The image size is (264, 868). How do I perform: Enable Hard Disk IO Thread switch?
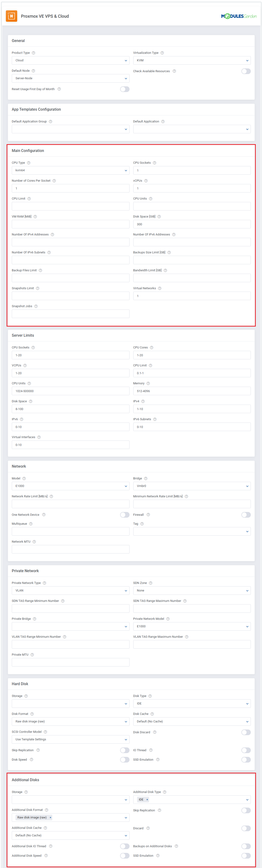pos(246,750)
